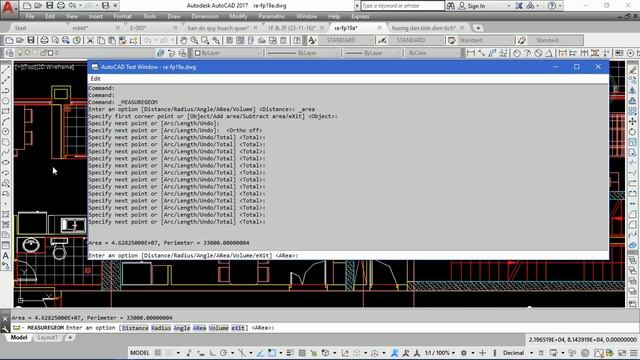Image resolution: width=640 pixels, height=360 pixels.
Task: Open the 1:1 / 100% annotation scale dropdown
Action: pyautogui.click(x=440, y=353)
